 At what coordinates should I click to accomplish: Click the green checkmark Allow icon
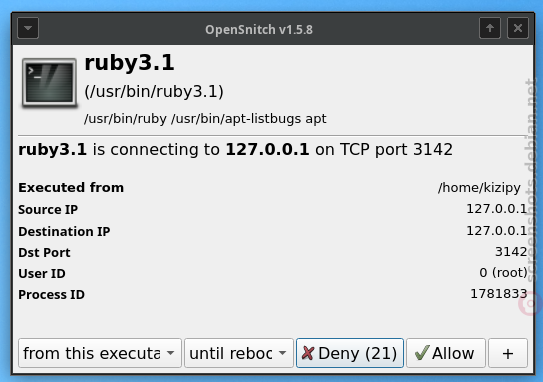pos(422,353)
